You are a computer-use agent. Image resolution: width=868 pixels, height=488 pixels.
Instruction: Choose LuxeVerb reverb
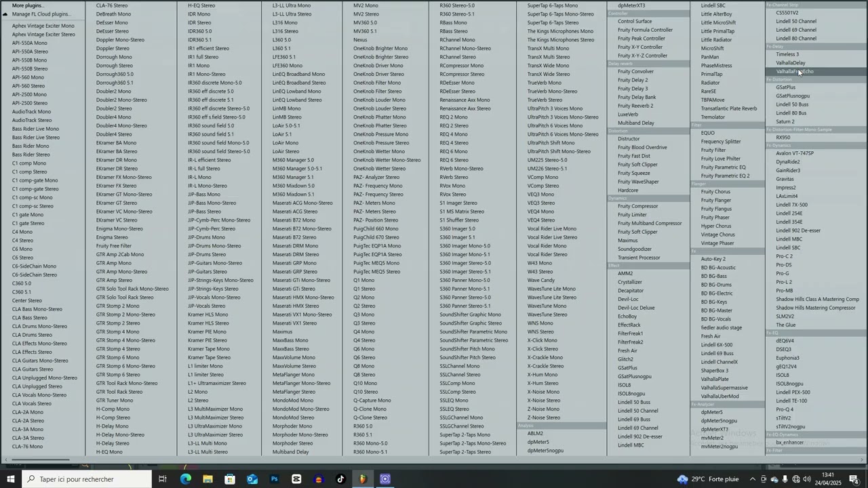click(x=628, y=115)
